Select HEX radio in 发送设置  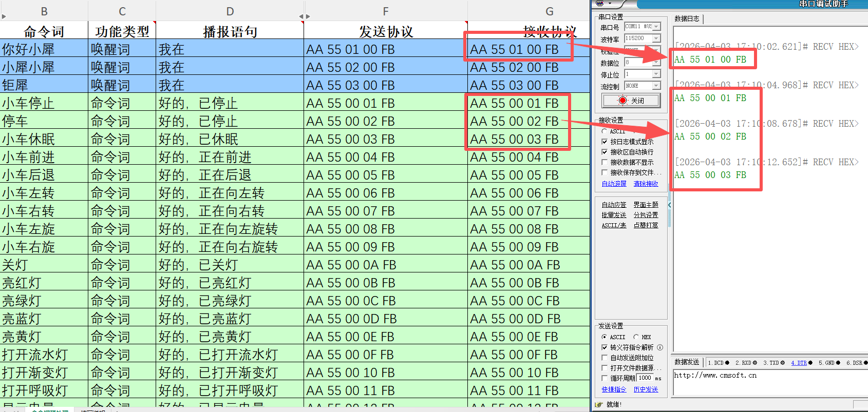[636, 337]
